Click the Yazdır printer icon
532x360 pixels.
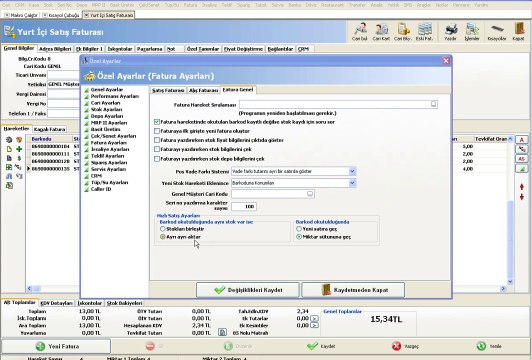[451, 31]
